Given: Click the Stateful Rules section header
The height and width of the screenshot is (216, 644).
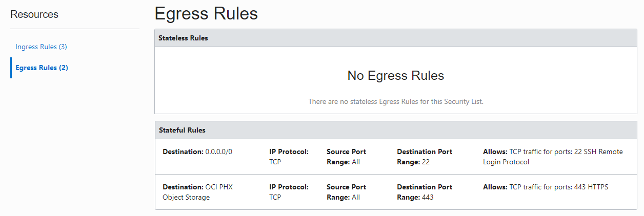Looking at the screenshot, I should tap(396, 130).
